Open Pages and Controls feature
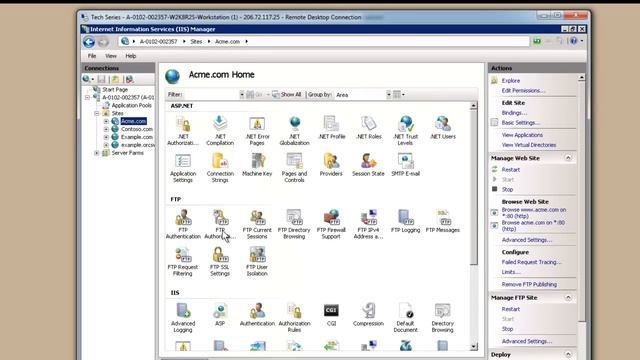 [x=294, y=168]
